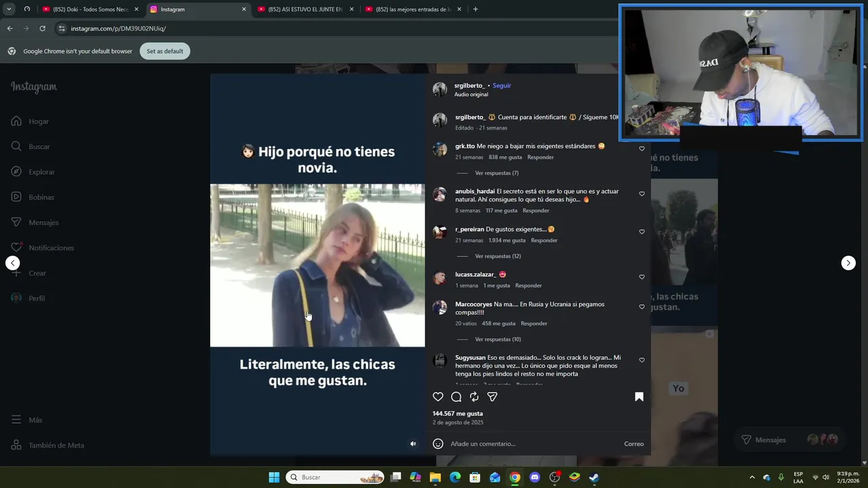Click the Añade un comentario field
868x488 pixels.
pyautogui.click(x=534, y=444)
